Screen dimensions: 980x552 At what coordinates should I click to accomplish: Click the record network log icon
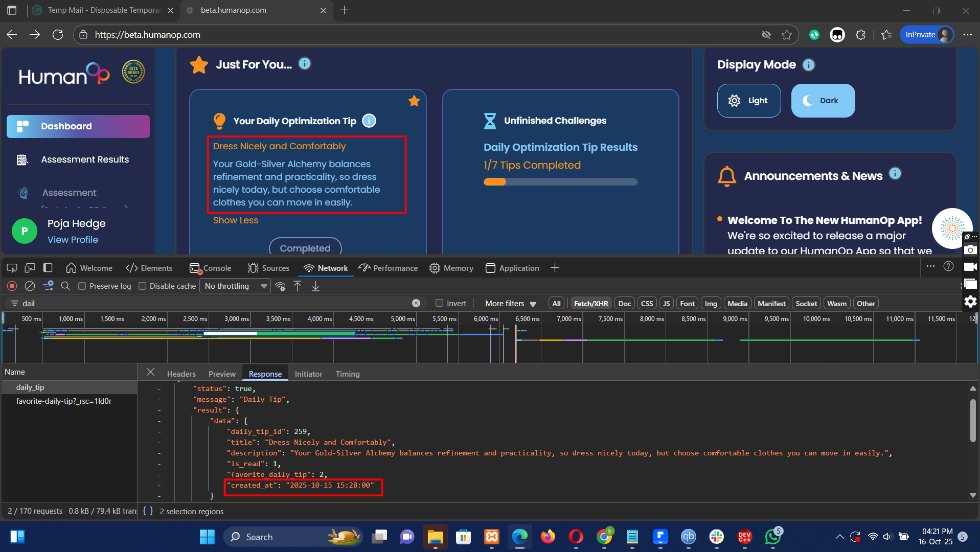tap(12, 286)
